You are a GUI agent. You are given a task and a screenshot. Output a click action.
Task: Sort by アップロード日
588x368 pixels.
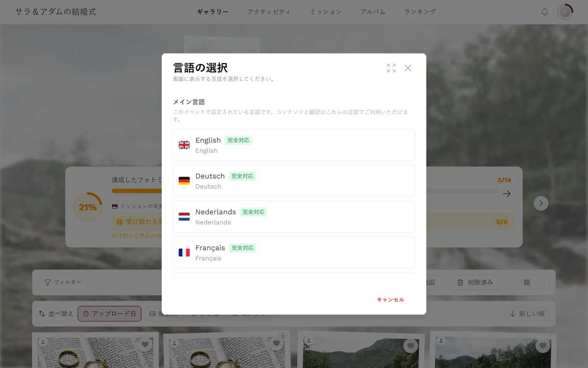point(109,314)
